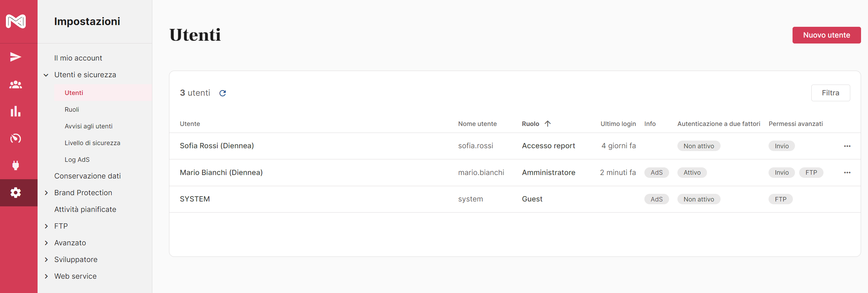Open Ruoli in the settings menu

coord(72,110)
